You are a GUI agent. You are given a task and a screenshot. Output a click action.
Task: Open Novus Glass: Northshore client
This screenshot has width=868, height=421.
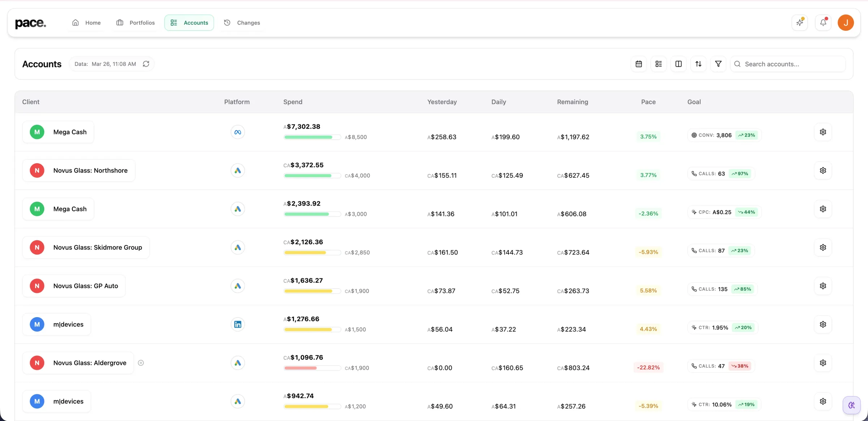point(78,170)
